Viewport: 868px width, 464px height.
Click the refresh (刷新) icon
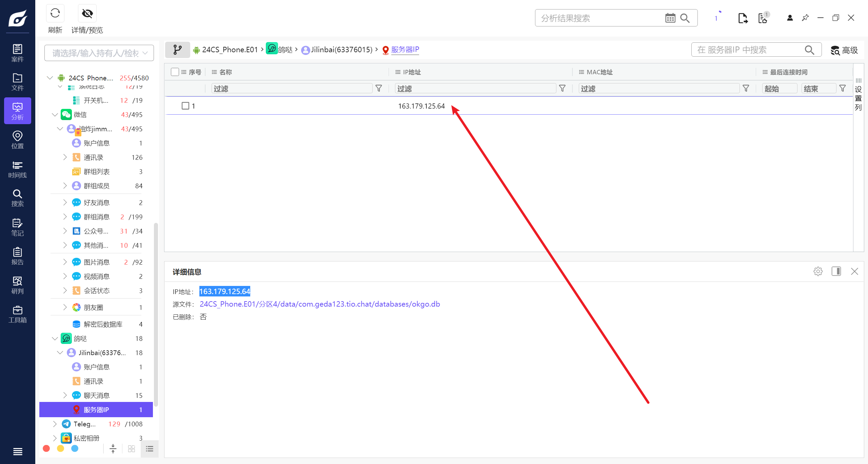click(x=55, y=14)
